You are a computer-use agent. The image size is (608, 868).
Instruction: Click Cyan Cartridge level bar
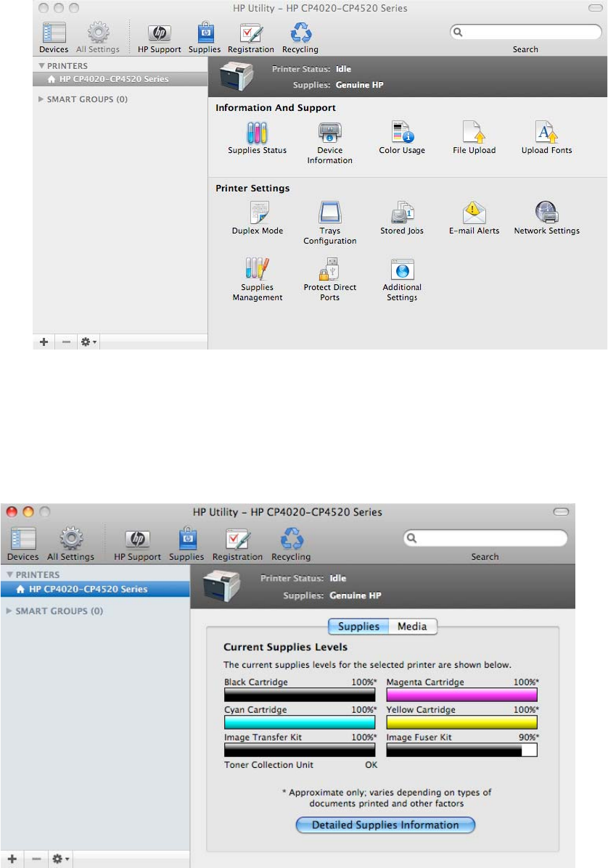coord(300,722)
